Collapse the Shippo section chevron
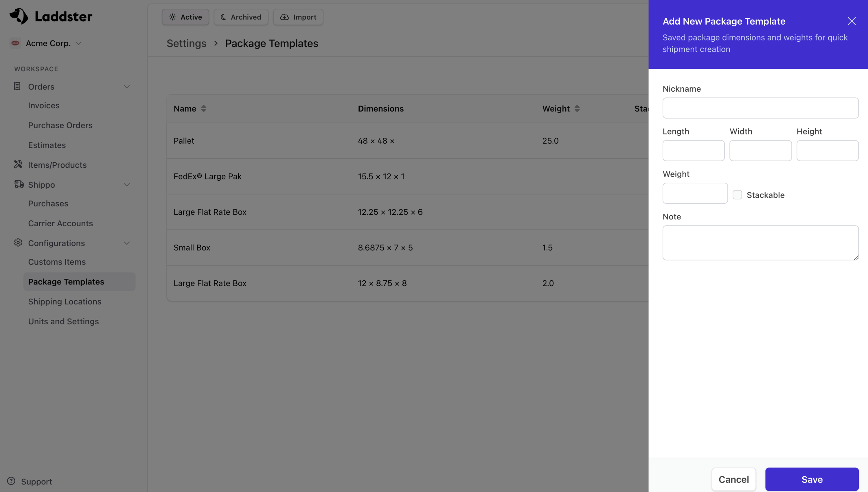 tap(127, 185)
